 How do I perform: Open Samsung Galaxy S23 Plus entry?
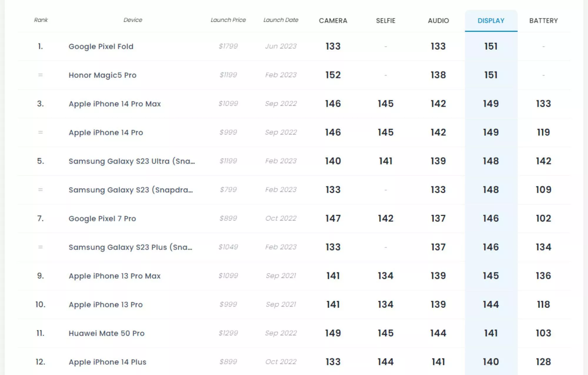131,247
